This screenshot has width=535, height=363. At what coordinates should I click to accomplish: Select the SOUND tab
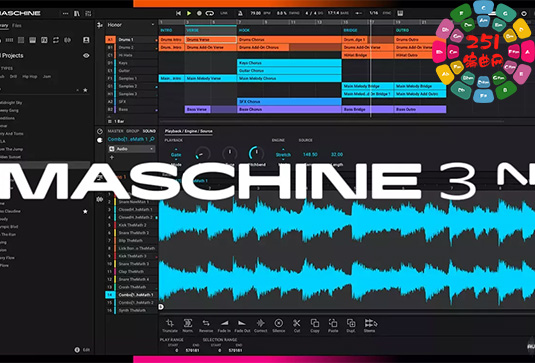(149, 131)
